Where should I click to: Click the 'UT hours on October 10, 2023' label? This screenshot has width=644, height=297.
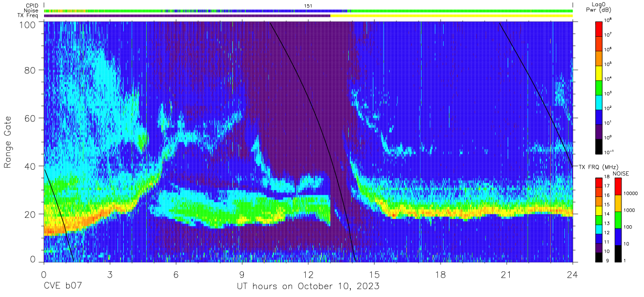coord(308,287)
